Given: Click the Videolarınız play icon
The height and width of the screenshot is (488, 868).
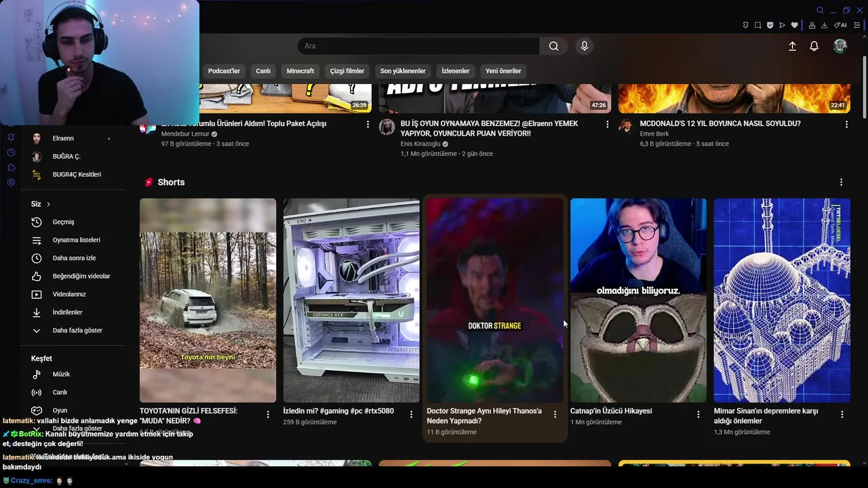Looking at the screenshot, I should [x=37, y=294].
